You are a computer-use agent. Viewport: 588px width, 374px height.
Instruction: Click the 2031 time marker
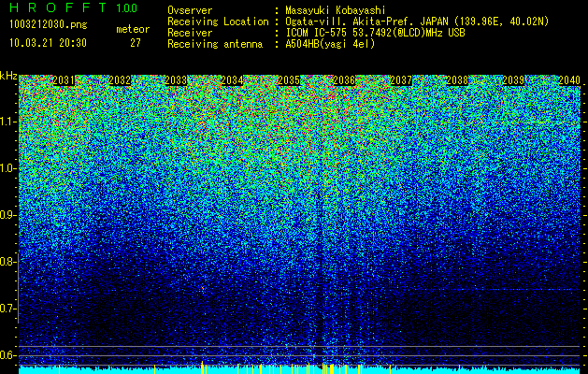64,80
